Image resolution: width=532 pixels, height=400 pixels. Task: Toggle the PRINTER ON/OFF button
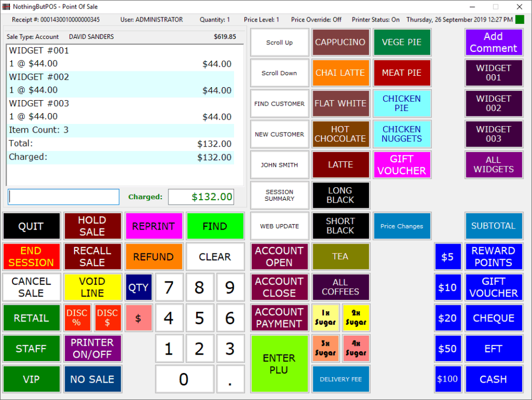[x=92, y=349]
